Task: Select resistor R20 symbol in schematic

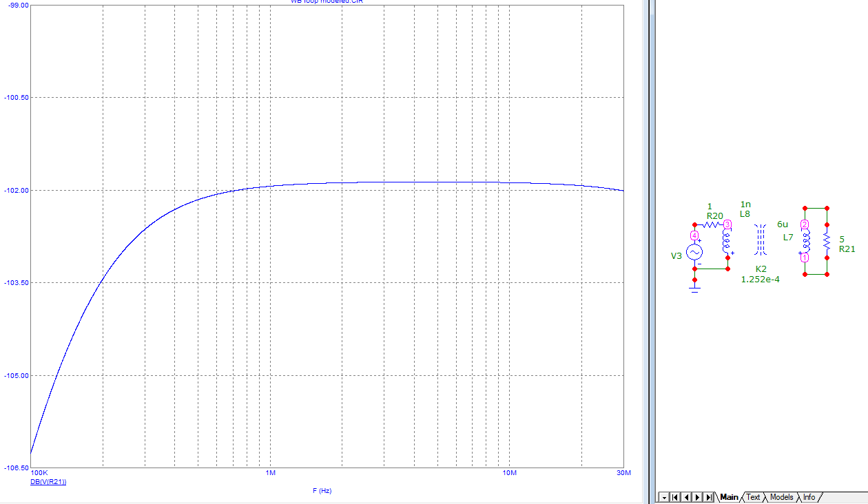Action: (712, 224)
